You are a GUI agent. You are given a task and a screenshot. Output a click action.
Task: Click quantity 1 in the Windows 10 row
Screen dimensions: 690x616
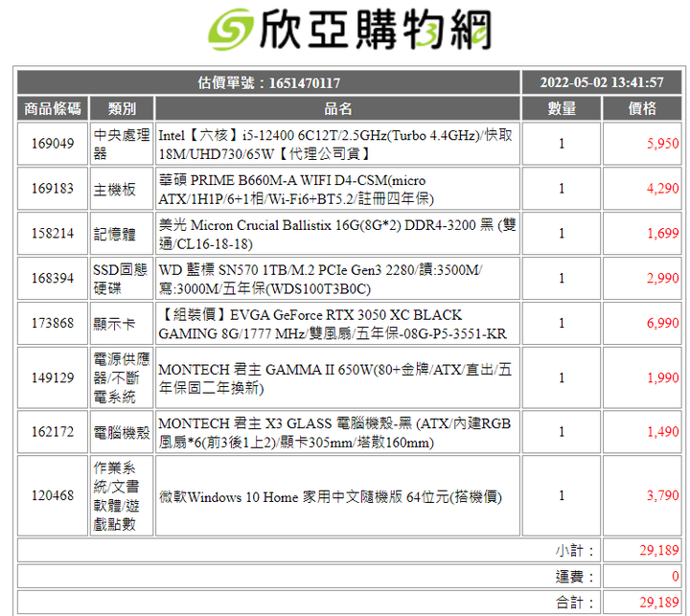[x=562, y=495]
